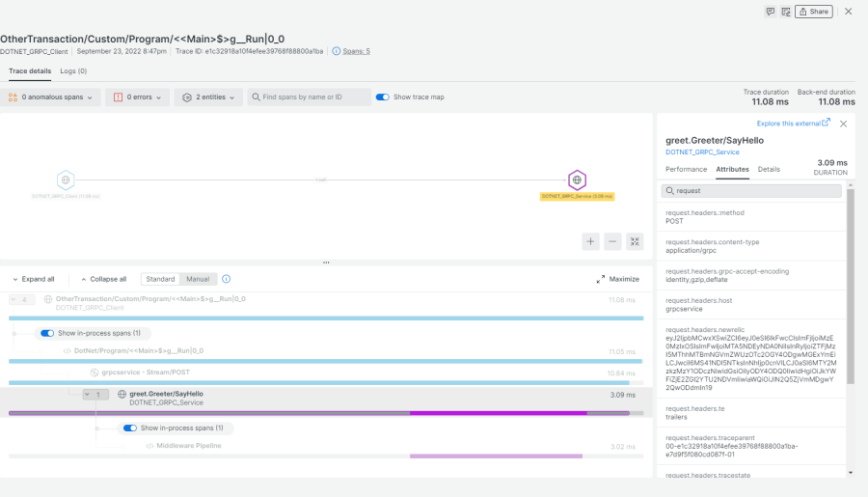Open the Explore this external link
Screen dimensions: 868x497
click(793, 124)
